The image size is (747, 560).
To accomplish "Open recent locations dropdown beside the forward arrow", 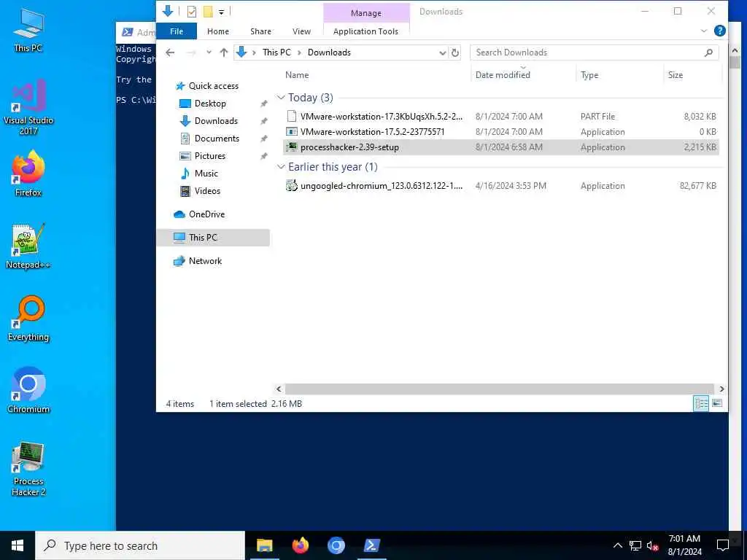I will (209, 52).
